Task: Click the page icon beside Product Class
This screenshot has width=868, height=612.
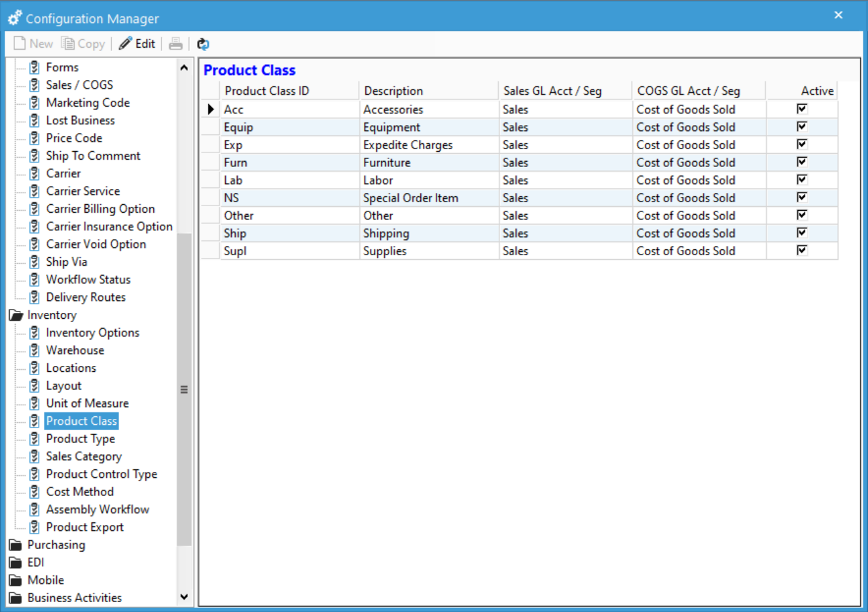Action: coord(34,421)
